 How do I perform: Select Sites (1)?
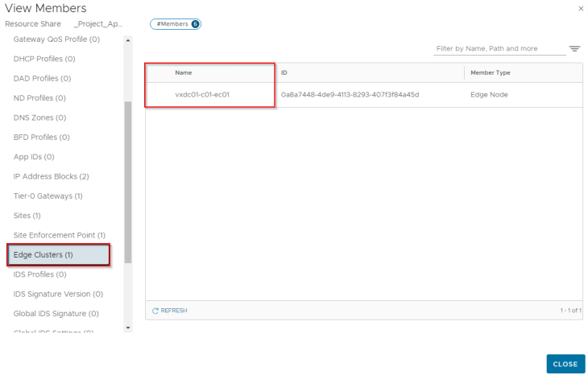[x=27, y=216]
